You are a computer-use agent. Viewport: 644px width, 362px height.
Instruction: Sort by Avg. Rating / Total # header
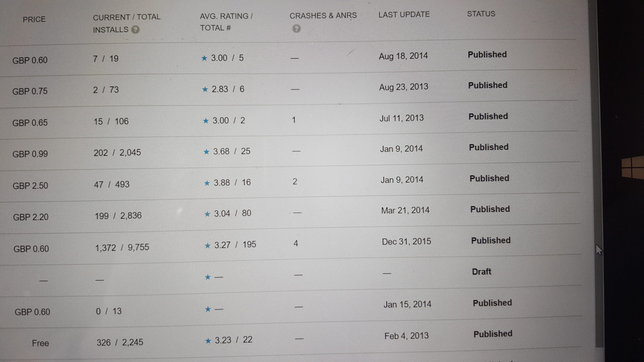pyautogui.click(x=226, y=16)
